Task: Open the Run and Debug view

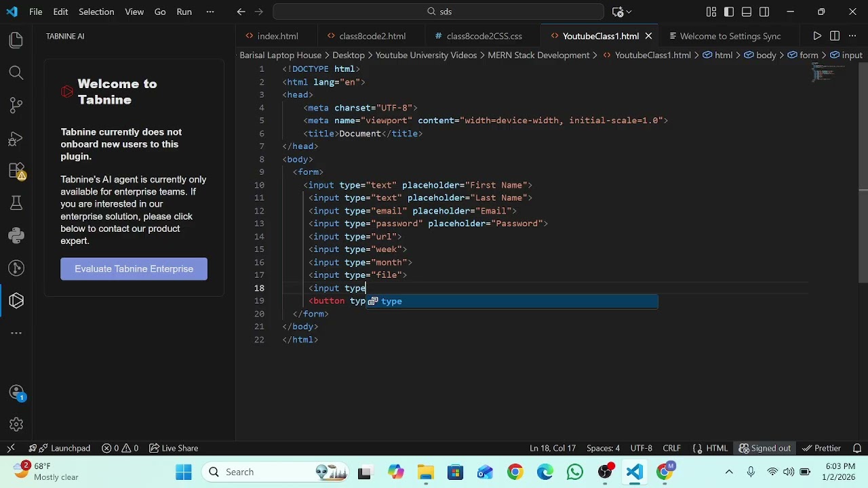Action: (x=16, y=138)
